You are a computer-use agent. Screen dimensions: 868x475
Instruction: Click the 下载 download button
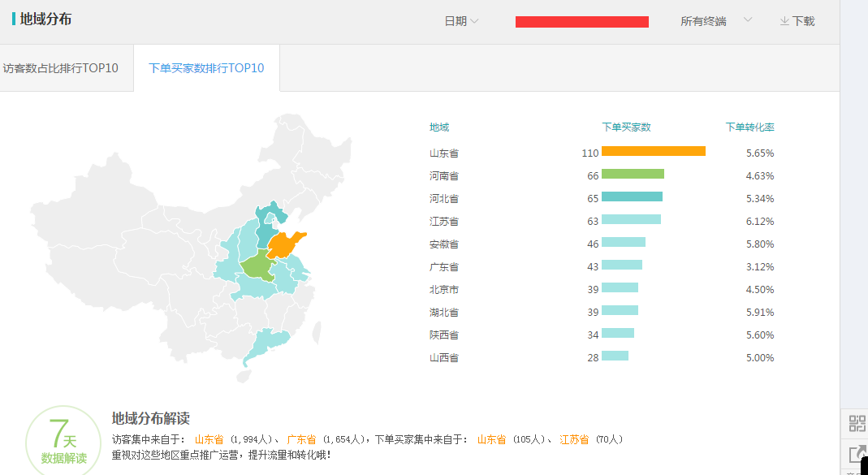[797, 22]
